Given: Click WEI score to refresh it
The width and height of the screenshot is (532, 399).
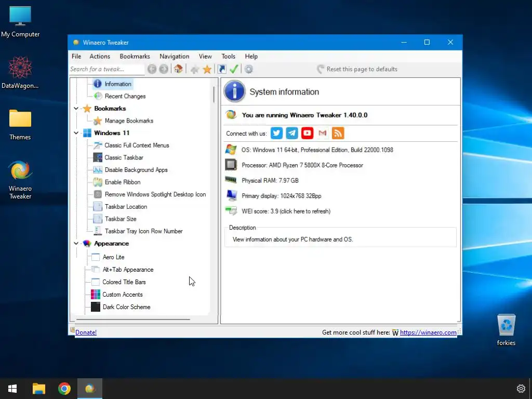Looking at the screenshot, I should 286,211.
